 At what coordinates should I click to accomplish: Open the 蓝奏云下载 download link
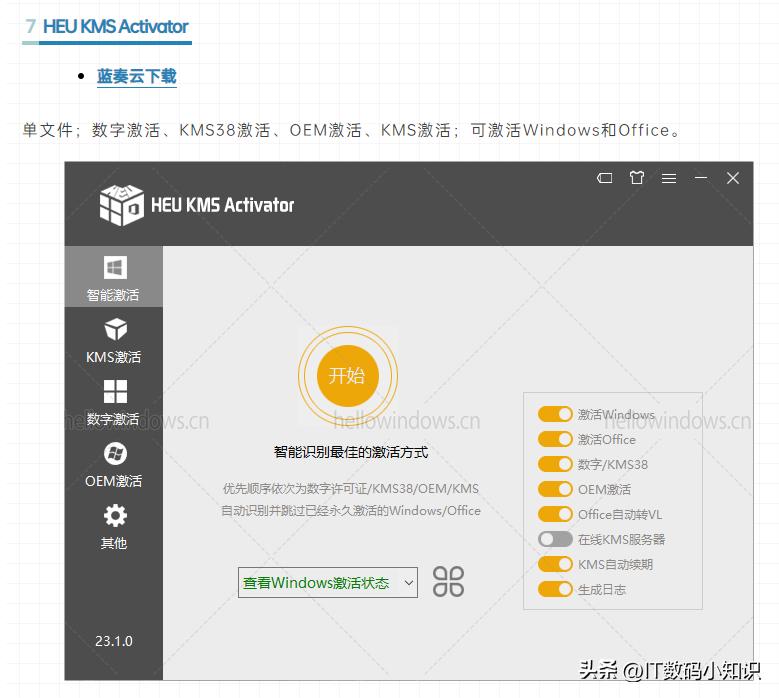pyautogui.click(x=137, y=76)
